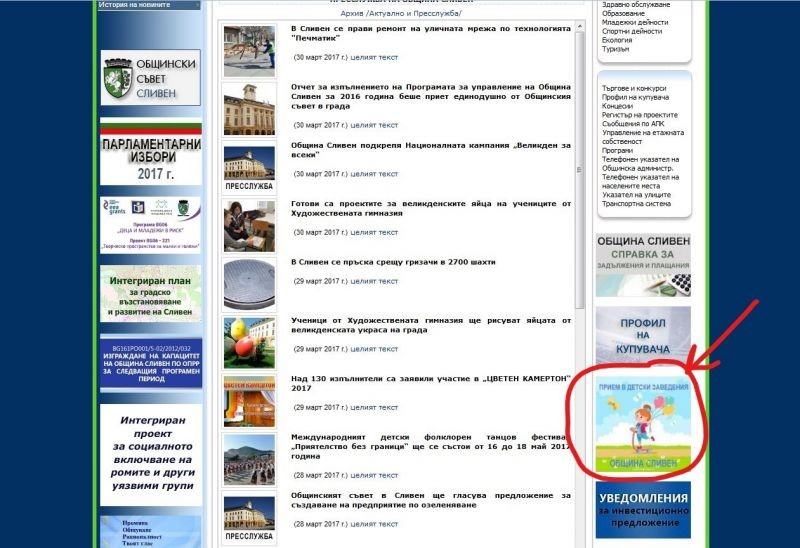The image size is (800, 548).
Task: Click Уведомления за инвестиционно предложение banner
Action: tap(642, 509)
